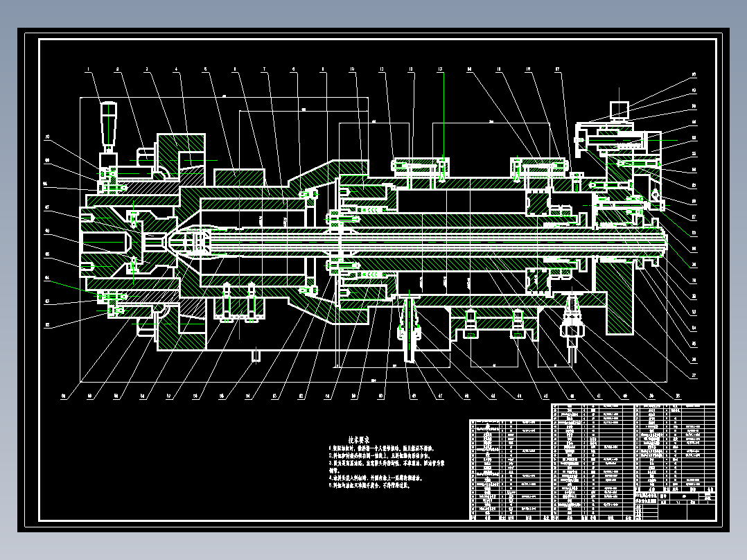
Task: Click part callout number 5
Action: [205, 69]
